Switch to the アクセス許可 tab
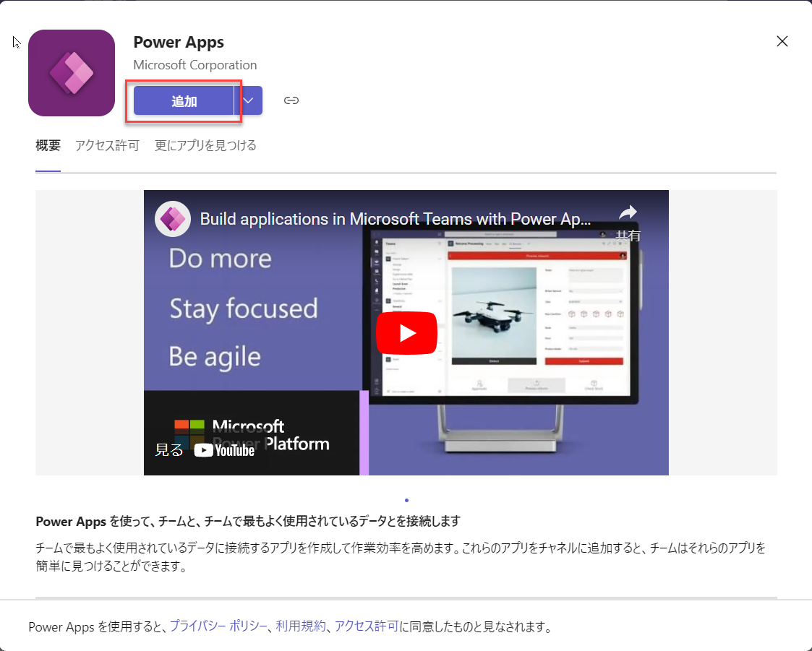This screenshot has width=812, height=651. point(107,145)
